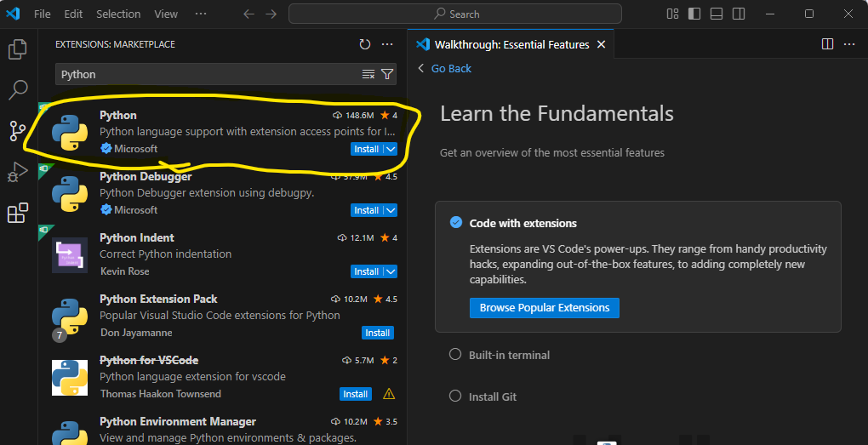The width and height of the screenshot is (868, 445).
Task: Toggle the Code with extensions step checkmark
Action: click(x=455, y=223)
